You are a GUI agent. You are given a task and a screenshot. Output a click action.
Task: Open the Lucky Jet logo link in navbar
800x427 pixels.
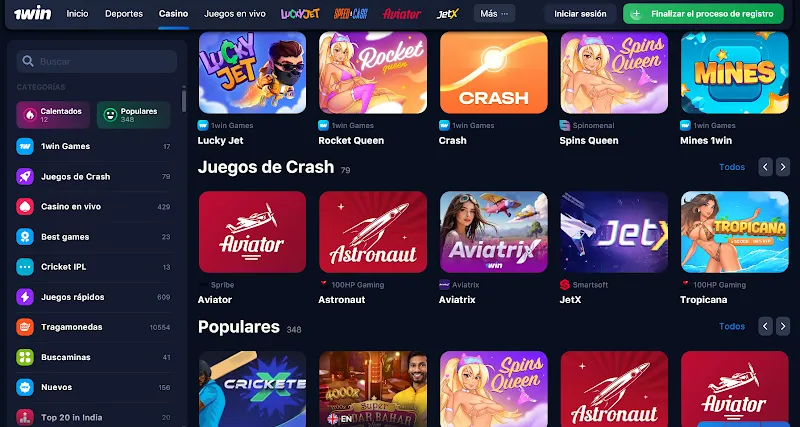pos(301,14)
